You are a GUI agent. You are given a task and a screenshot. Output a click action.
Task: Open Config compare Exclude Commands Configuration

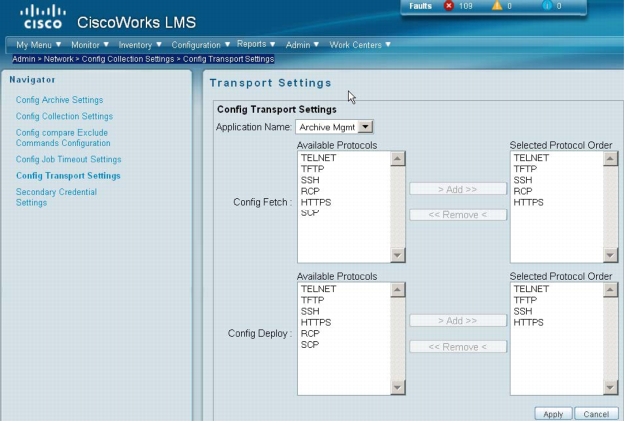point(63,138)
